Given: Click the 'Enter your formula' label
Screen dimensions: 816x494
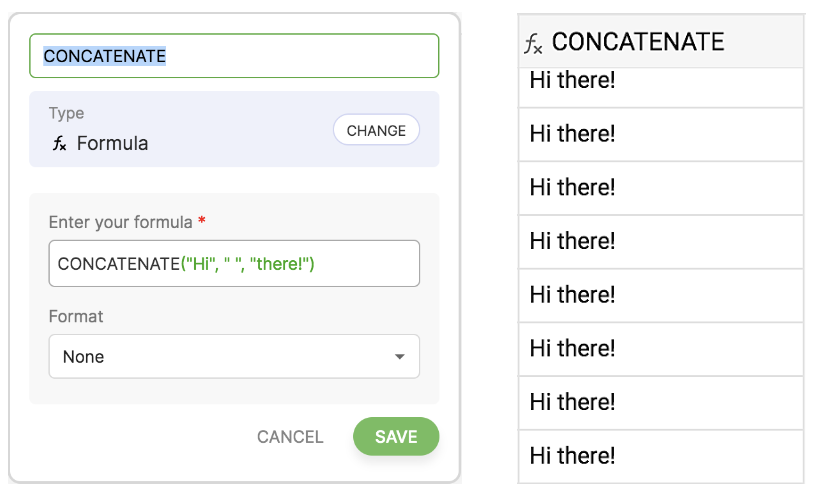Looking at the screenshot, I should click(120, 221).
